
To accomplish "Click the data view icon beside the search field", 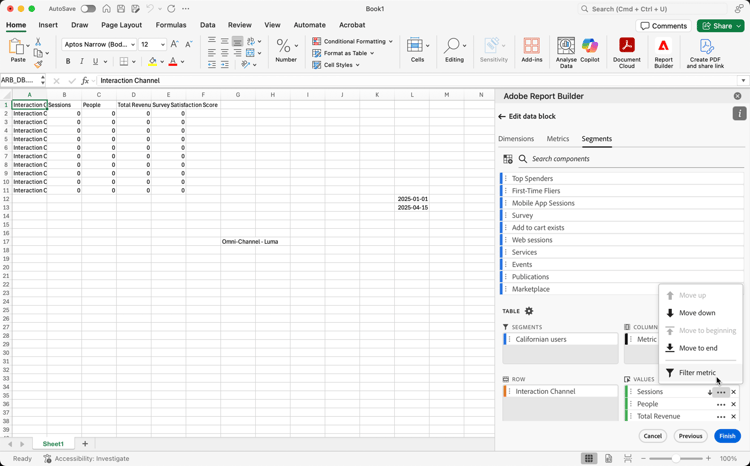I will pyautogui.click(x=508, y=159).
